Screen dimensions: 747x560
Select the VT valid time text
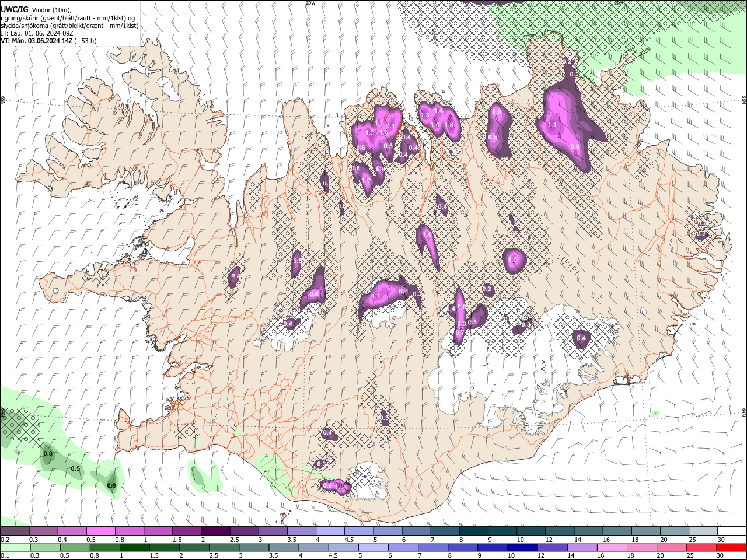pyautogui.click(x=36, y=41)
